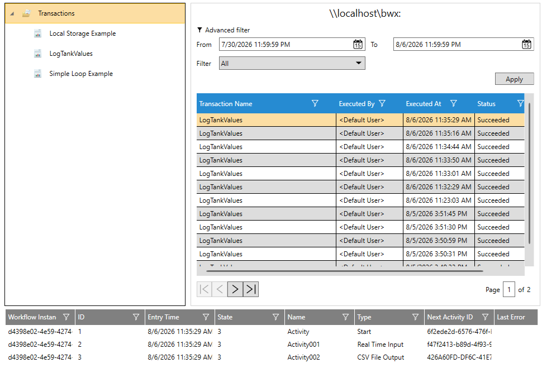Select the Activity Start row
Image resolution: width=542 pixels, height=392 pixels.
272,332
